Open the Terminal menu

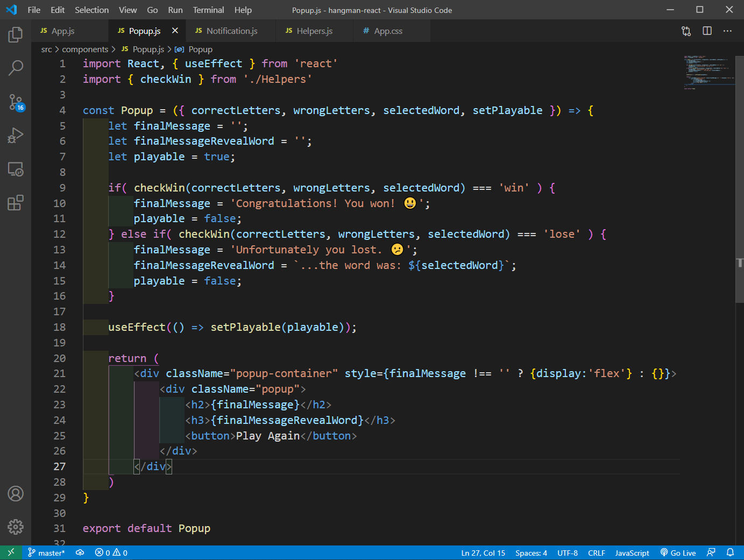(208, 10)
